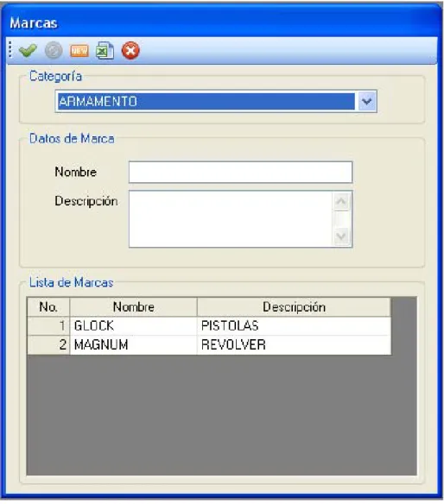Click the red X close icon
The width and height of the screenshot is (444, 504).
pos(130,50)
